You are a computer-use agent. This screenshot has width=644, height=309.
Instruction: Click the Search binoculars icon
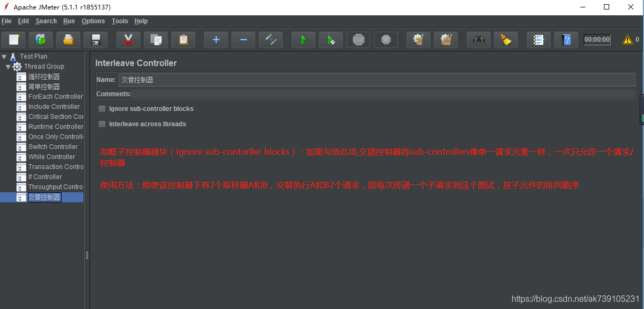click(x=478, y=40)
